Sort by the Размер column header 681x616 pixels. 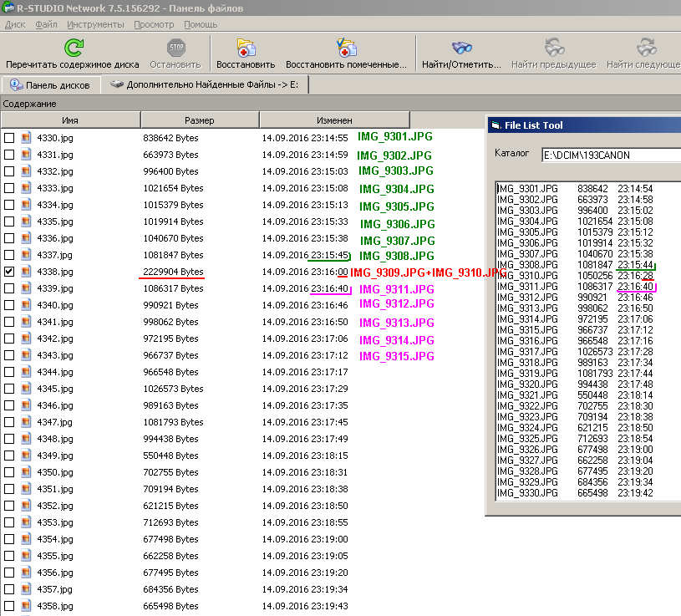200,120
